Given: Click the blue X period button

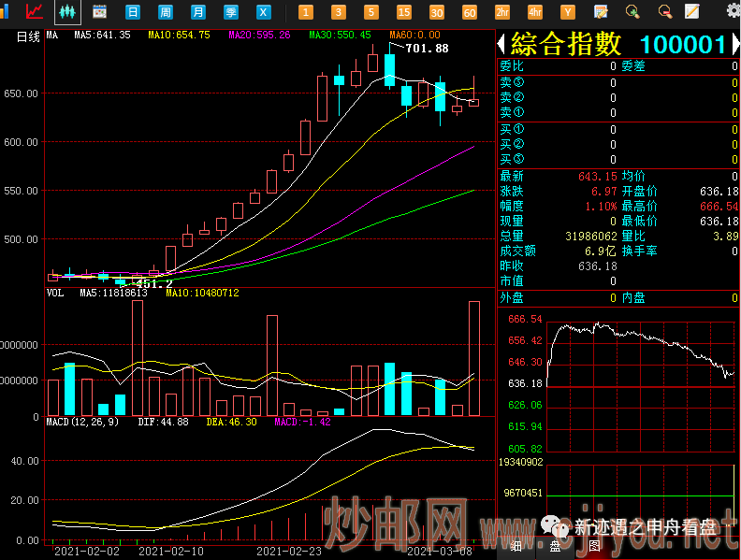Looking at the screenshot, I should pyautogui.click(x=264, y=12).
